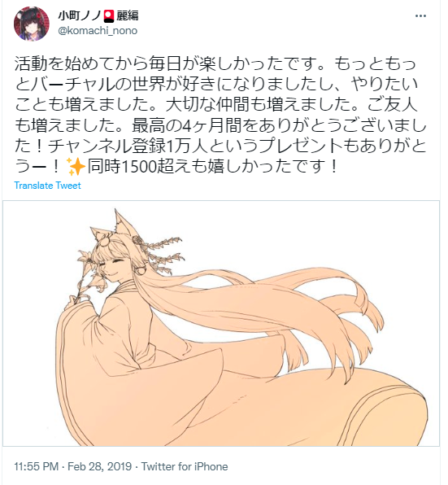448x485 pixels.
Task: Click the Twitter for iPhone source link
Action: pyautogui.click(x=185, y=466)
